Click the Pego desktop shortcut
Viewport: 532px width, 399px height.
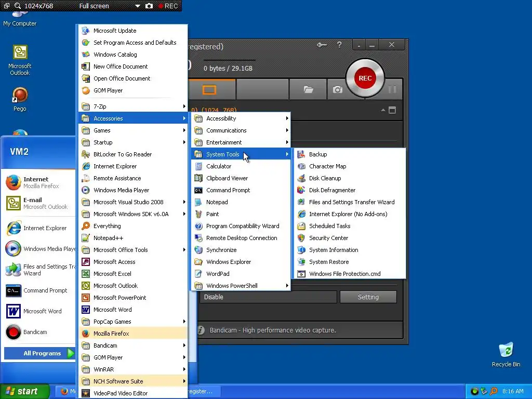[20, 99]
